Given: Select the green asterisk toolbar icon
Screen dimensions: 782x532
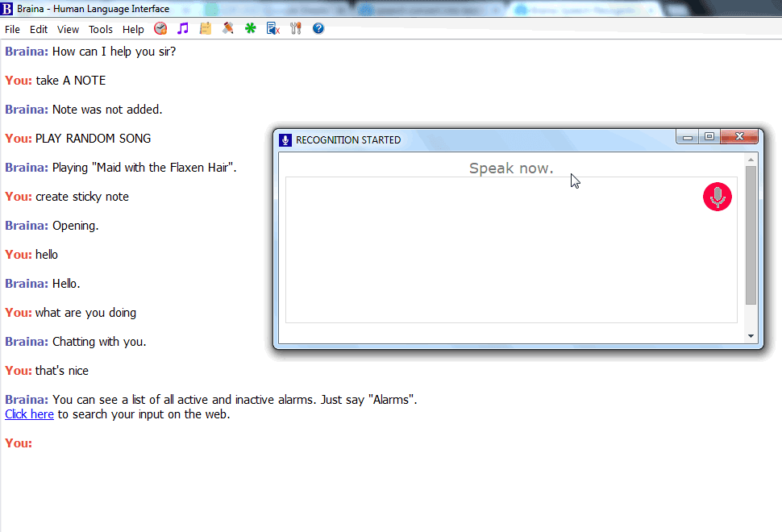Looking at the screenshot, I should 251,27.
